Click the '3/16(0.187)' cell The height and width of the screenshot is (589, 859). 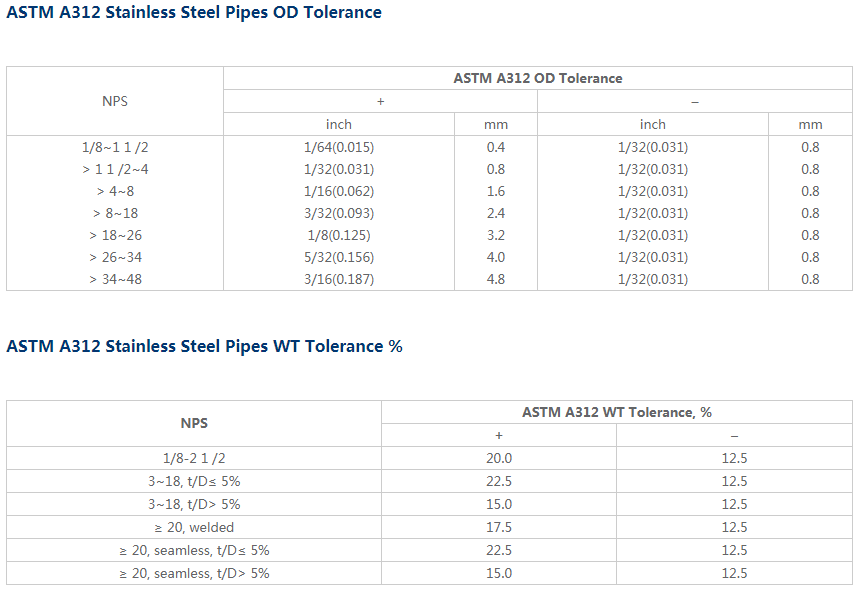click(x=338, y=279)
